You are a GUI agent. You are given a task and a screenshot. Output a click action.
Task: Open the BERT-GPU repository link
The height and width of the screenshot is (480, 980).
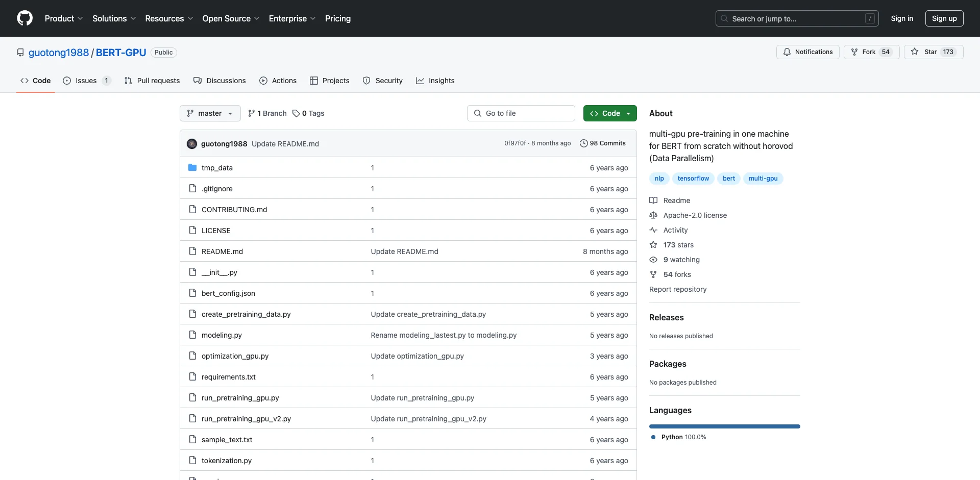pyautogui.click(x=121, y=53)
